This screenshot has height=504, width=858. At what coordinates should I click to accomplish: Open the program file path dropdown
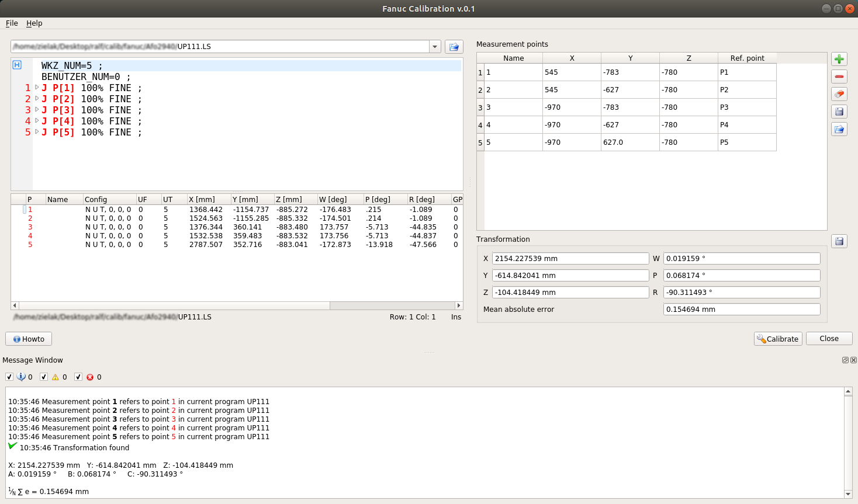pos(435,47)
